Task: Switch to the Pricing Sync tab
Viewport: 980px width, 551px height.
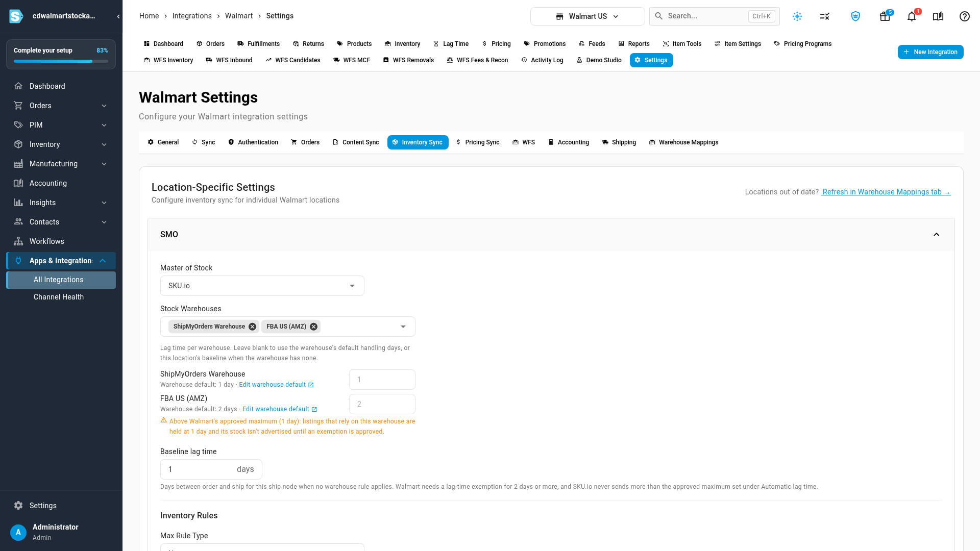Action: coord(477,142)
